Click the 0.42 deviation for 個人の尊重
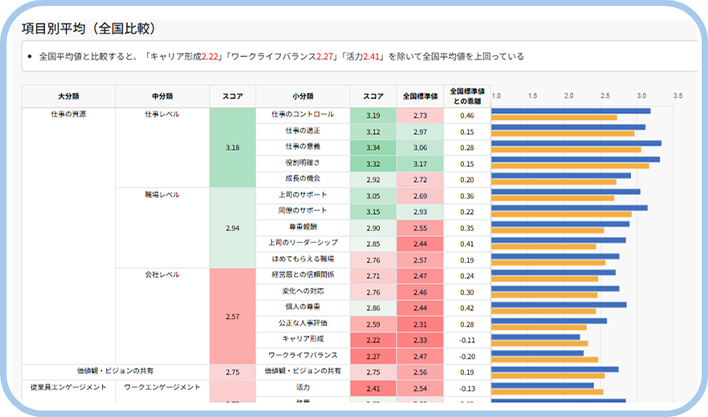 point(467,308)
